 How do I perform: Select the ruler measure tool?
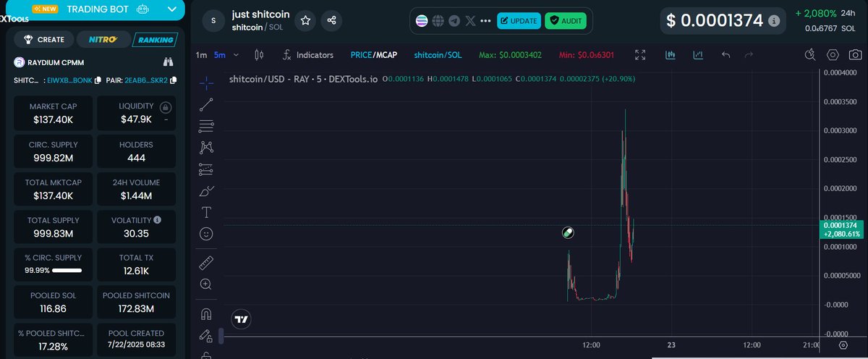point(206,263)
